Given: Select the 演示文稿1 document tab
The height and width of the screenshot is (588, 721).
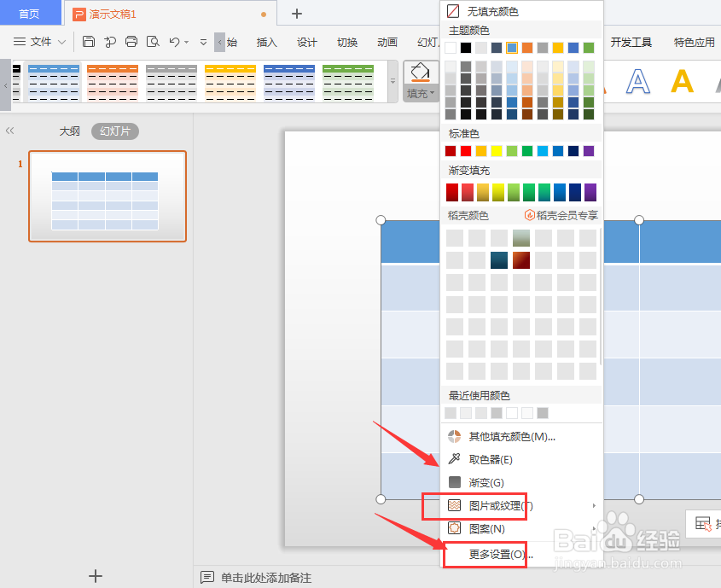Looking at the screenshot, I should click(x=170, y=14).
